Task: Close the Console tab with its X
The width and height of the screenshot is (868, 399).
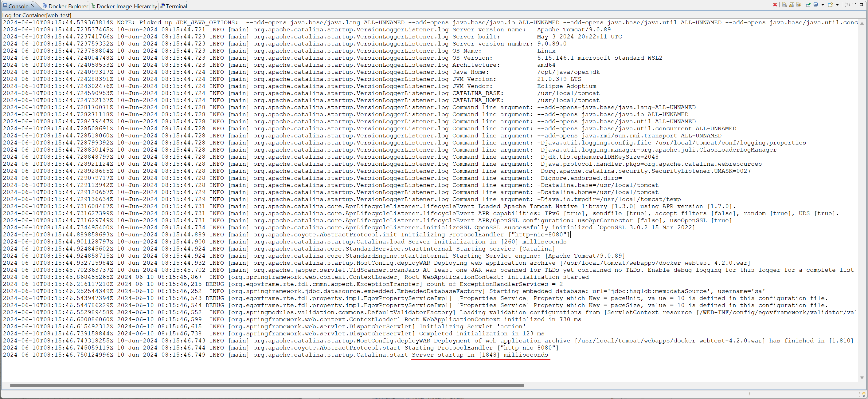Action: (x=33, y=6)
